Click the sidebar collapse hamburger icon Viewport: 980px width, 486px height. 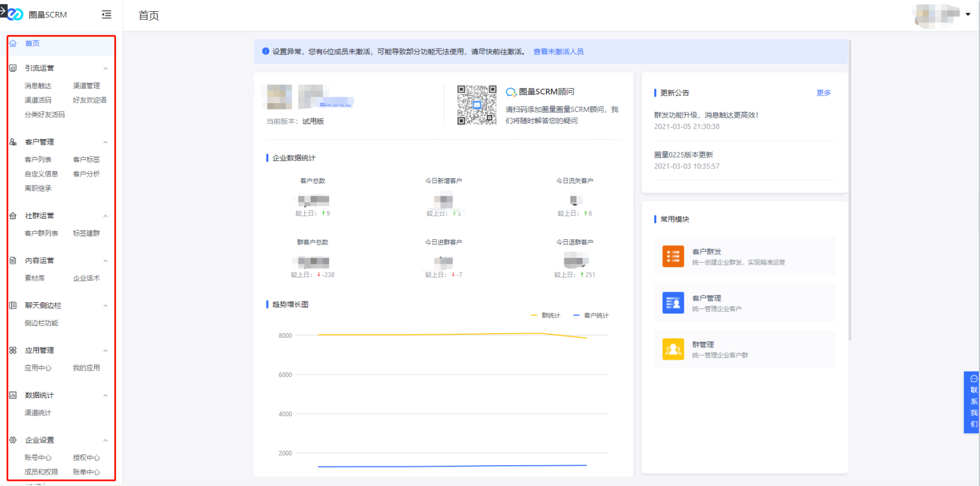click(x=107, y=15)
